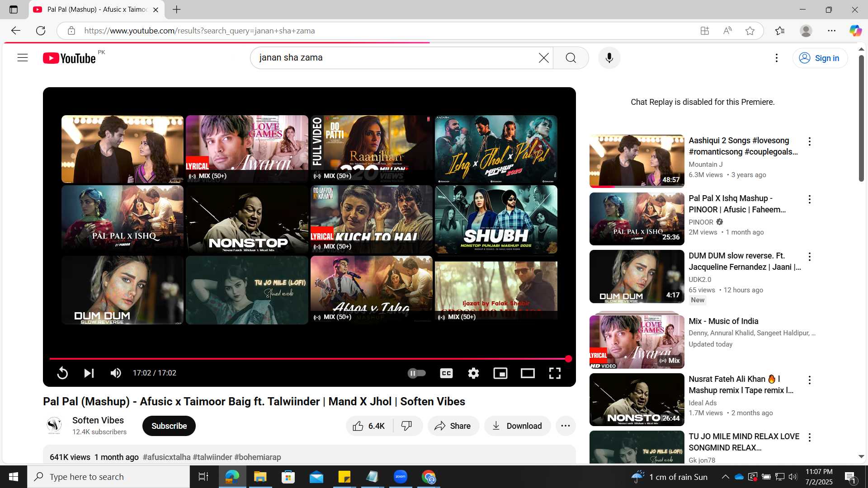
Task: Open Soften Vibes channel avatar
Action: [54, 426]
